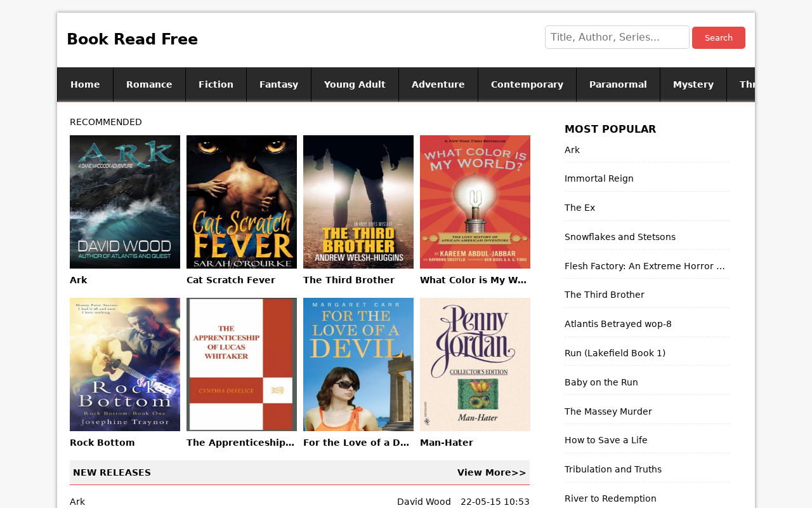This screenshot has width=812, height=508.
Task: Click the What Color is My W... title
Action: [x=474, y=280]
